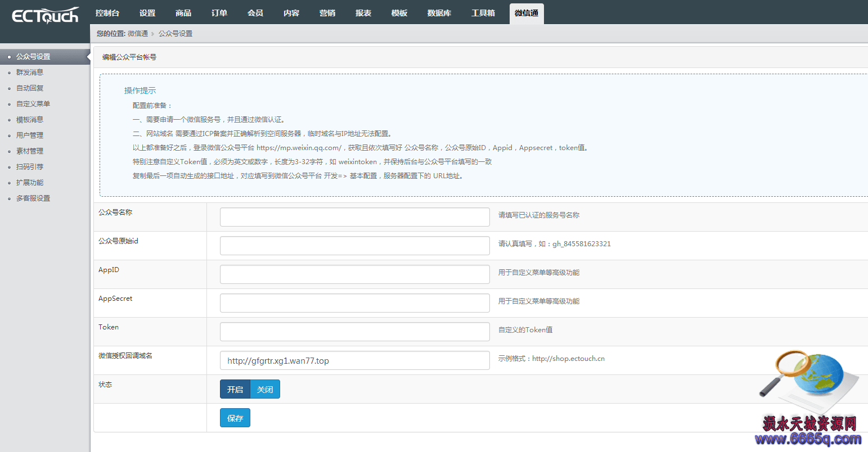Click the 微信授权回调域名 input field
Screen dimensions: 868x452
(x=355, y=360)
